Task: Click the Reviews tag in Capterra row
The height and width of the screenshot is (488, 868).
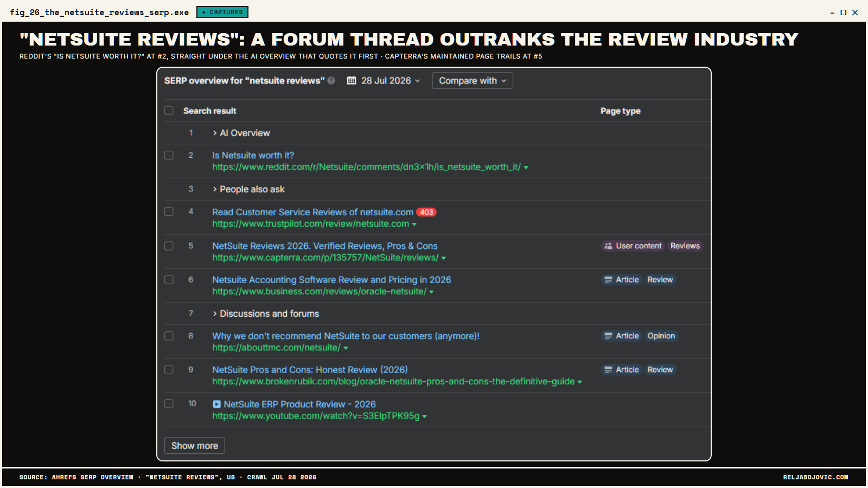Action: [x=685, y=246]
